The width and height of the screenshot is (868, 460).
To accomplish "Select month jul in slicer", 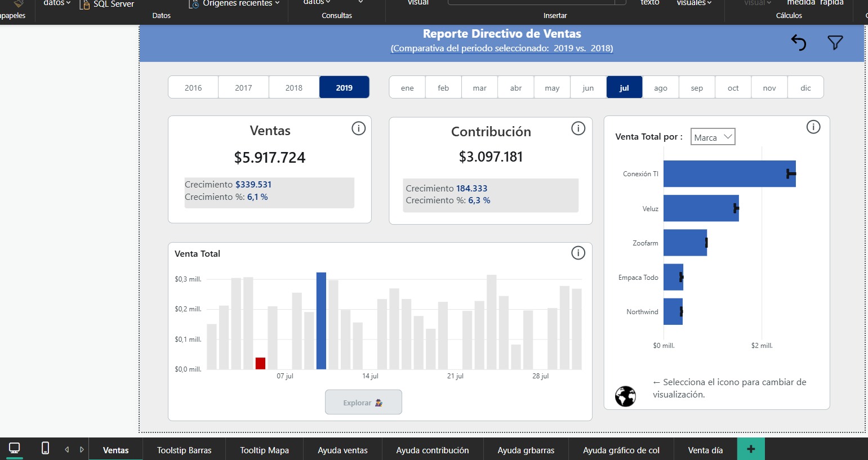I will pyautogui.click(x=624, y=87).
